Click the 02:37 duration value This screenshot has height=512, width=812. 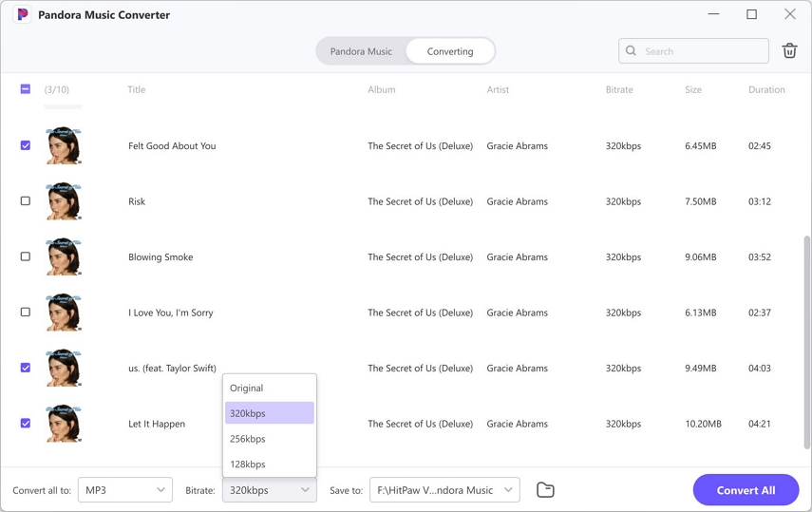(x=760, y=313)
